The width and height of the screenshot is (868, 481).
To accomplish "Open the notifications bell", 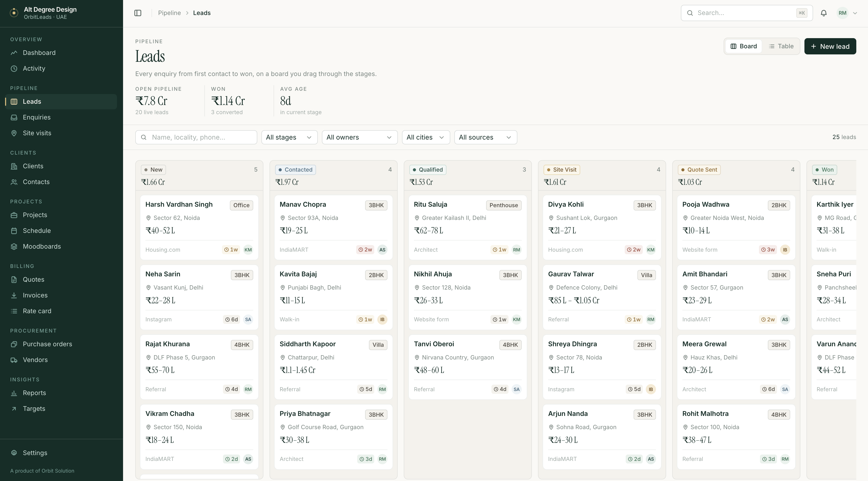I will [824, 13].
